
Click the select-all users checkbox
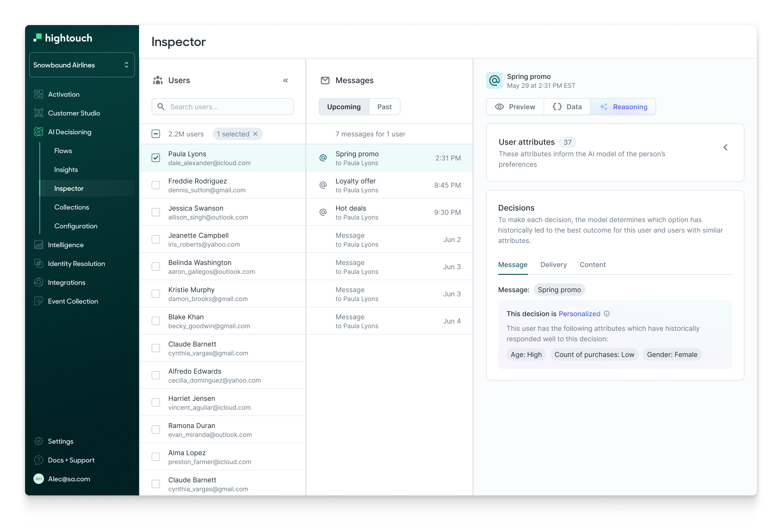tap(156, 134)
